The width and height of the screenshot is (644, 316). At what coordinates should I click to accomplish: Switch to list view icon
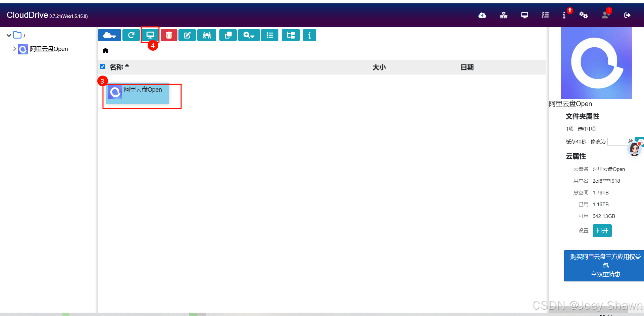(270, 35)
